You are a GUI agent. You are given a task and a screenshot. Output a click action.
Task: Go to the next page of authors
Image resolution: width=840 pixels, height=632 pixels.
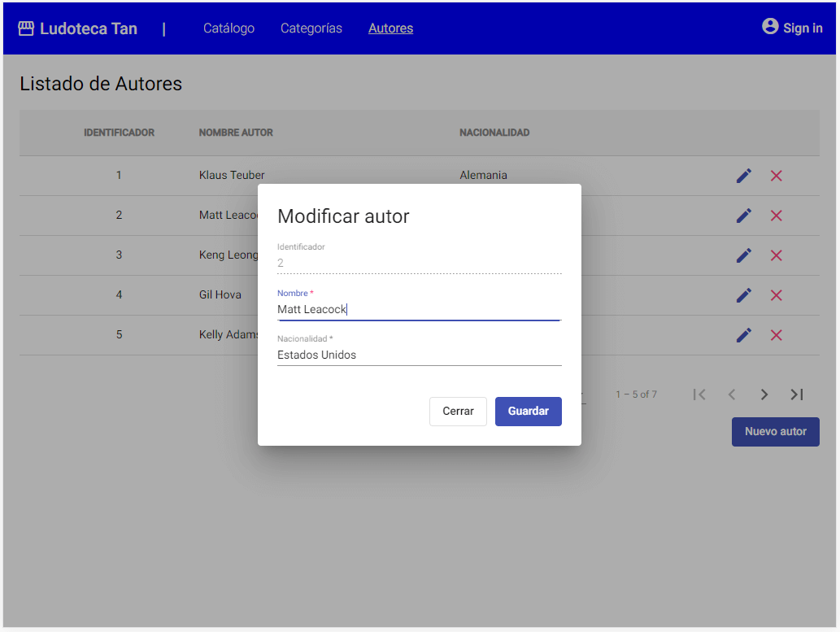[x=764, y=394]
